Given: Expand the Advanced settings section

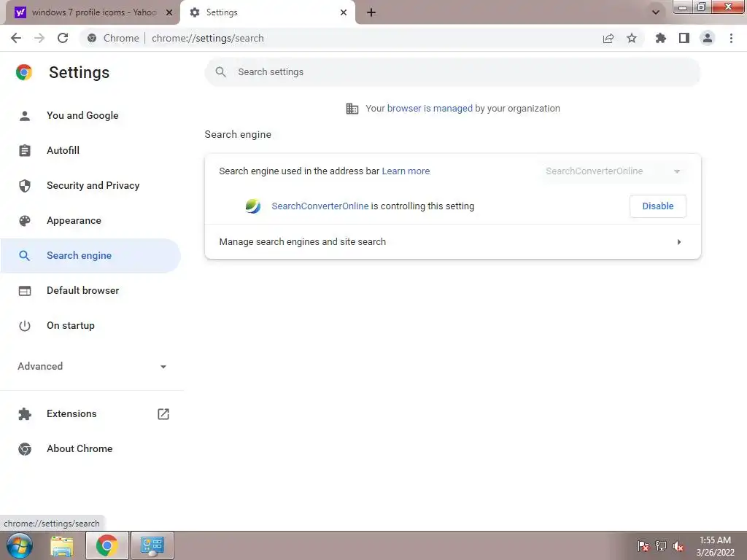Looking at the screenshot, I should pos(92,366).
